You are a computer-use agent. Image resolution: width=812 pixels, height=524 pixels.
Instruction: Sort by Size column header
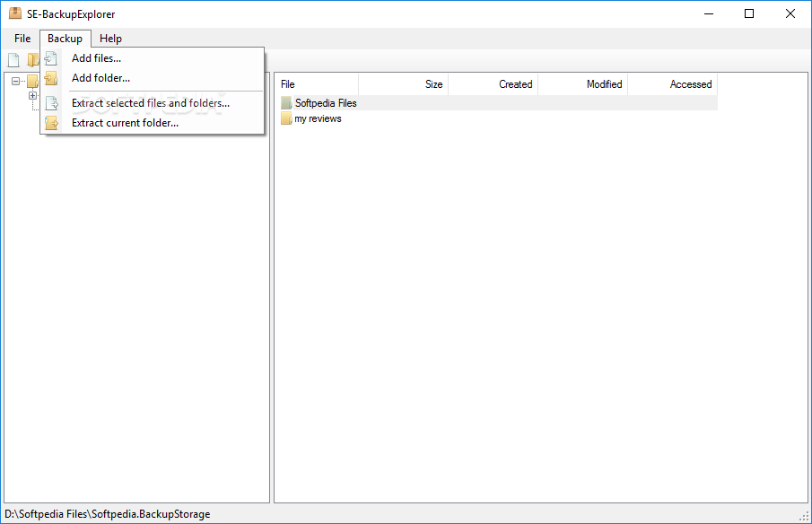tap(404, 83)
